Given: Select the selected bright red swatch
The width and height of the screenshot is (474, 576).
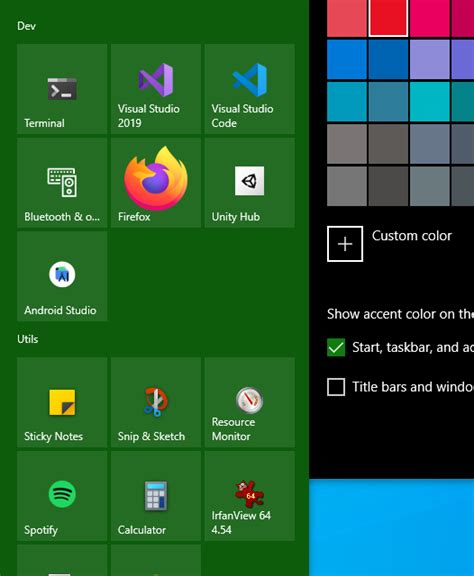Looking at the screenshot, I should (388, 18).
